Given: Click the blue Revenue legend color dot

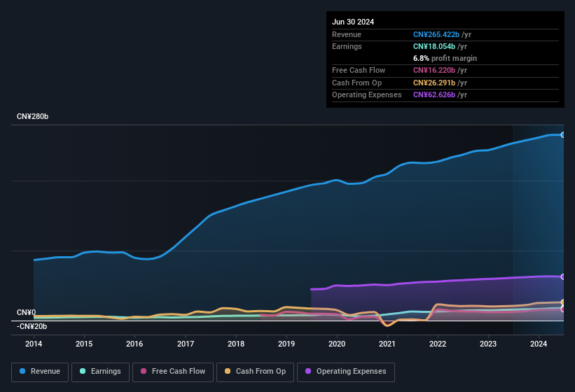Looking at the screenshot, I should 23,371.
